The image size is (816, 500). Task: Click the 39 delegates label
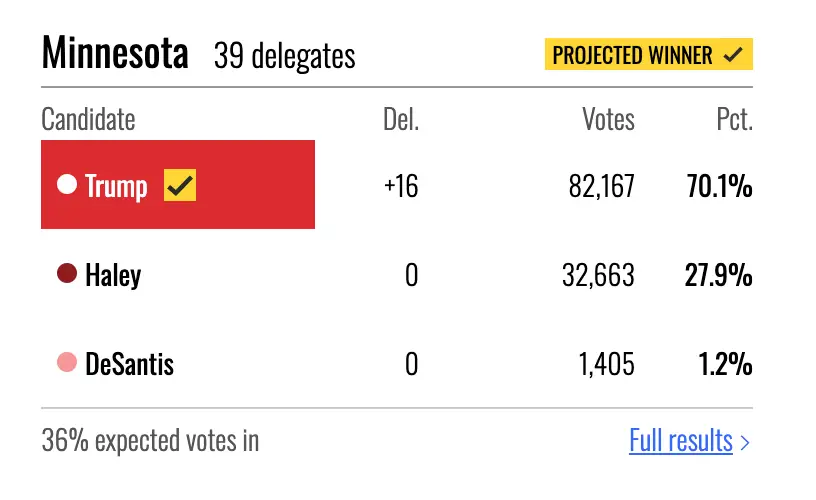tap(285, 55)
